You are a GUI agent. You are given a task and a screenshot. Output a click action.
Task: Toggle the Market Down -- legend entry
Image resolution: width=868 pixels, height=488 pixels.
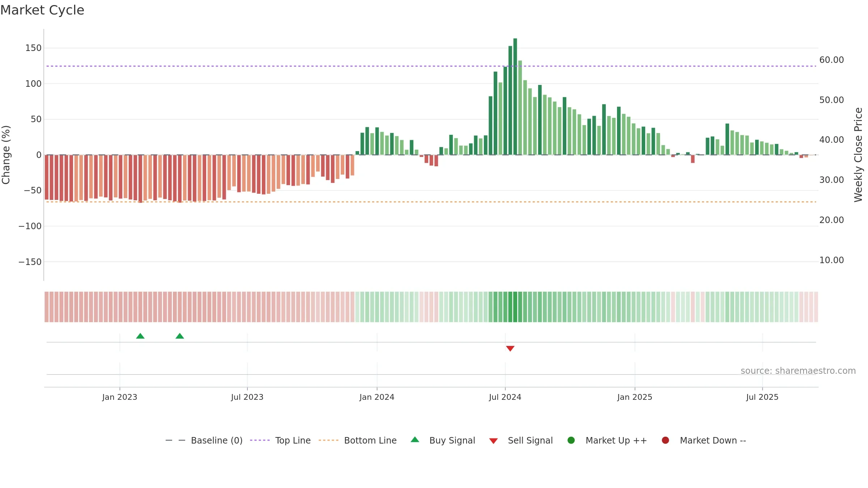tap(704, 440)
